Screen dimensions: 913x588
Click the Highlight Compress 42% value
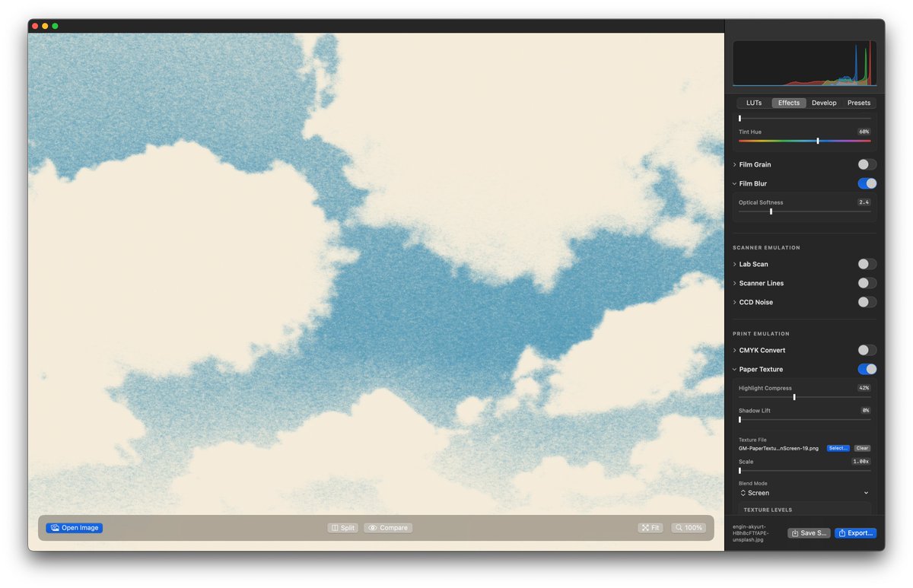864,388
